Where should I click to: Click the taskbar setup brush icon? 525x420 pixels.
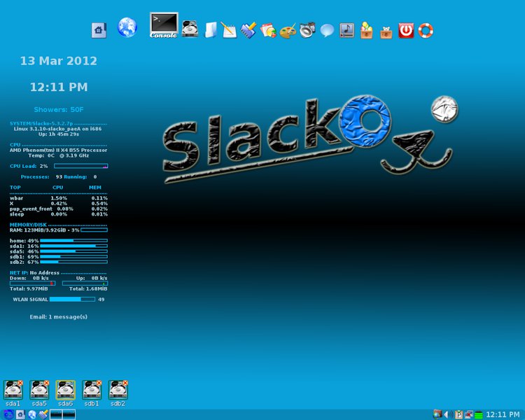click(43, 414)
